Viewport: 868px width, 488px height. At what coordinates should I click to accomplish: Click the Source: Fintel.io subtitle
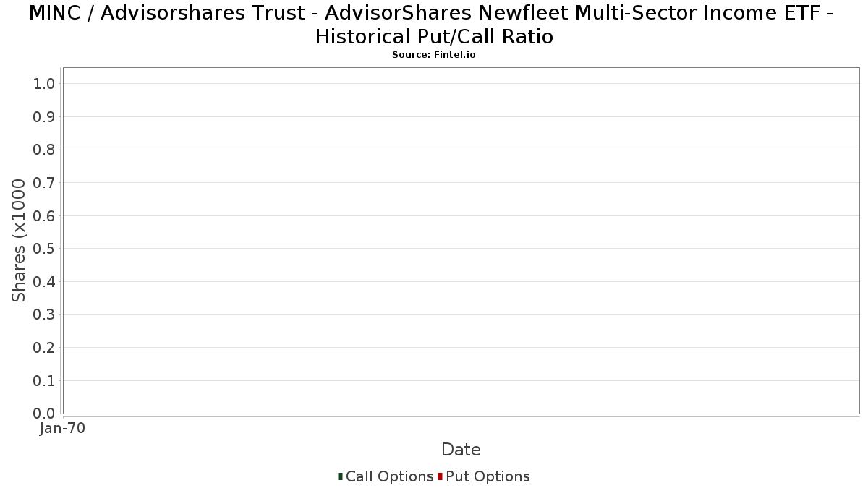[434, 55]
